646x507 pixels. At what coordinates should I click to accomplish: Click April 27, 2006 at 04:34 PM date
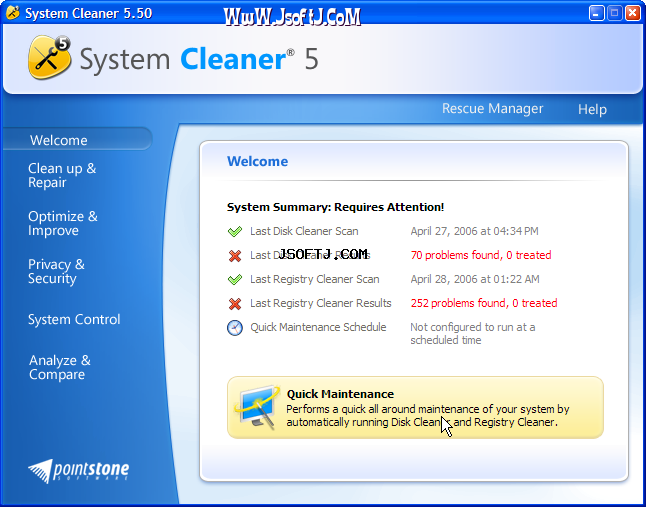tap(474, 231)
